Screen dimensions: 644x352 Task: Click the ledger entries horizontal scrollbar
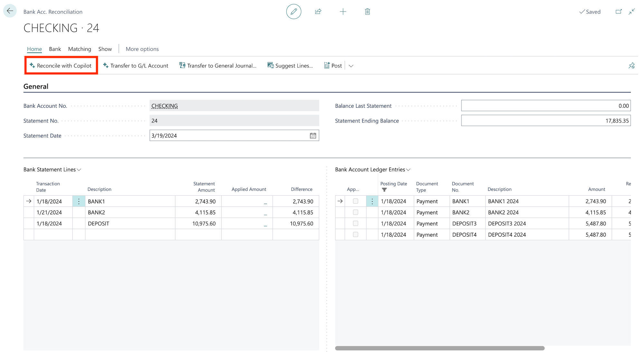click(440, 348)
